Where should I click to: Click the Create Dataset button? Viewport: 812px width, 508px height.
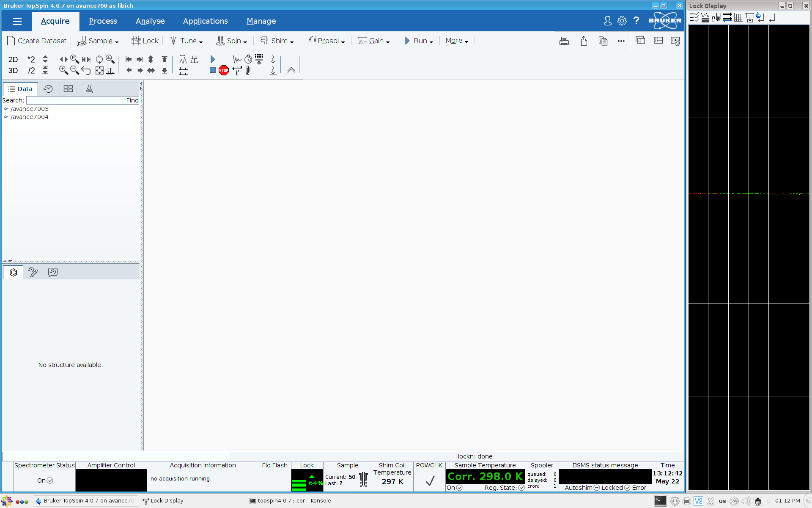click(37, 41)
